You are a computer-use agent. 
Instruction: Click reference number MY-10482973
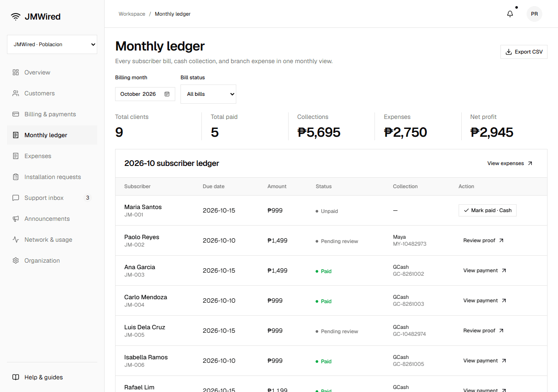point(410,244)
